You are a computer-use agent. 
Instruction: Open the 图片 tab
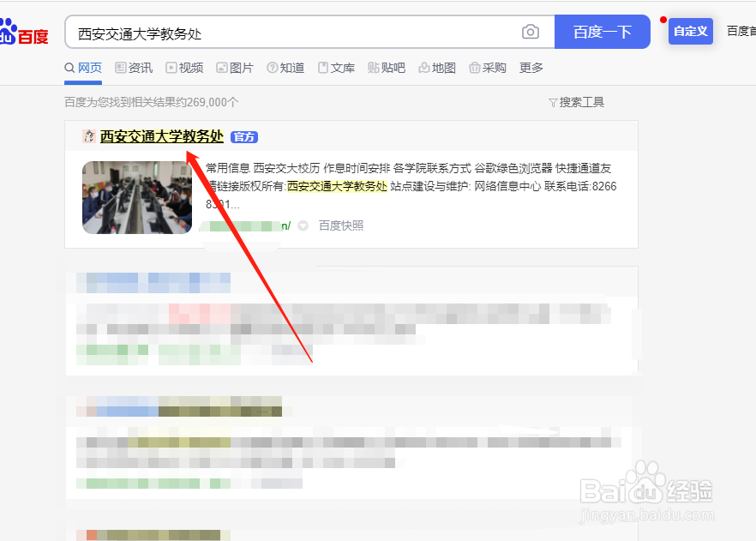pos(235,68)
